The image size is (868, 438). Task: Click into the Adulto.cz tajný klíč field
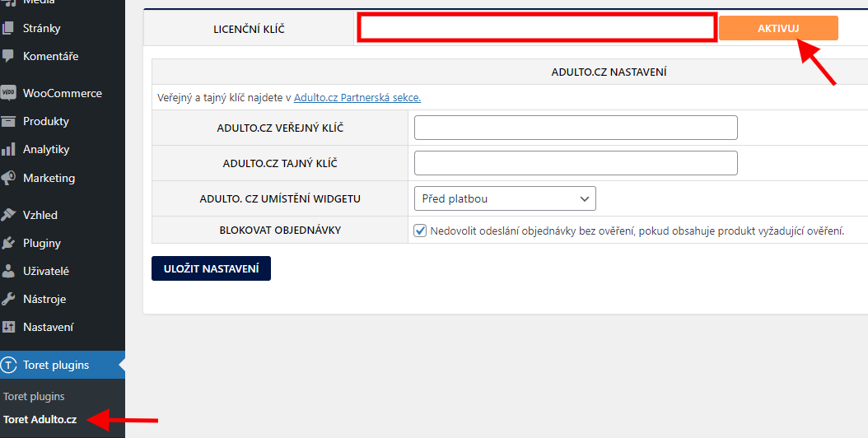[575, 163]
